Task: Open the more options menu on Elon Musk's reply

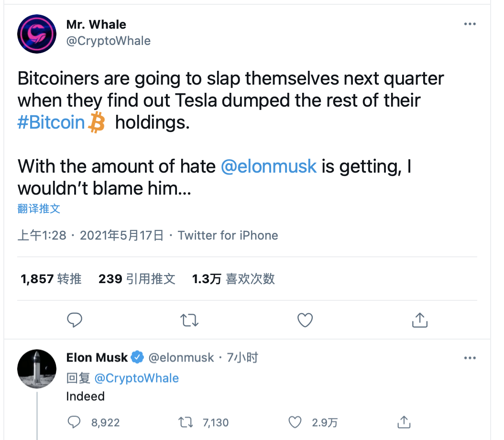Action: [x=470, y=358]
